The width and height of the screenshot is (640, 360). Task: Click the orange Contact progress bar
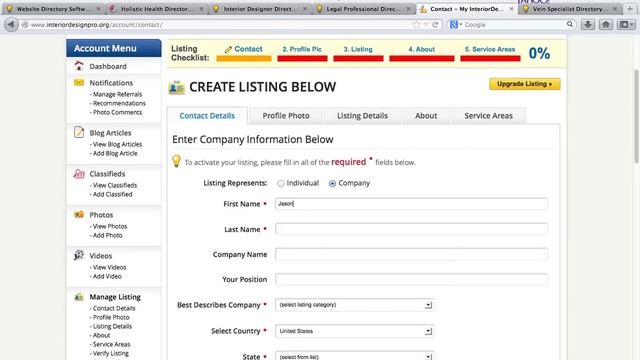[244, 59]
